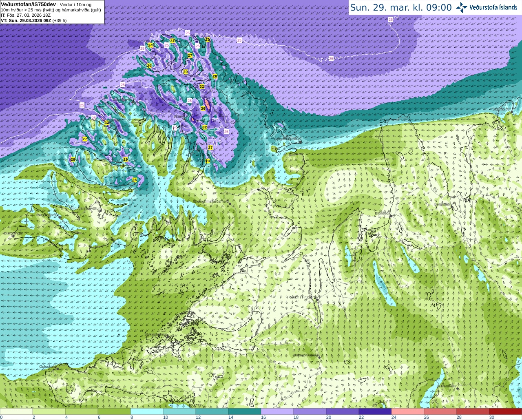Screen dimensions: 522x420
Task: Click the dark red legend swatch above 30
Action: pyautogui.click(x=506, y=411)
